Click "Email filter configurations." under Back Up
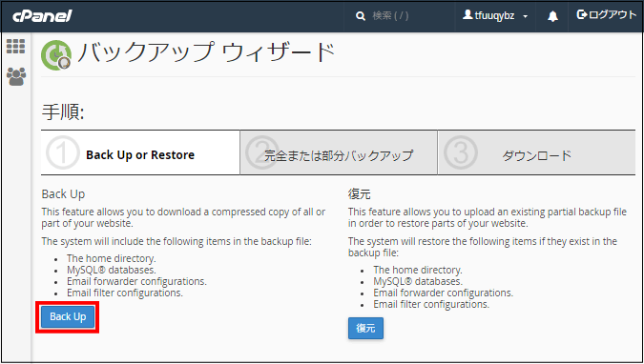 (x=125, y=293)
